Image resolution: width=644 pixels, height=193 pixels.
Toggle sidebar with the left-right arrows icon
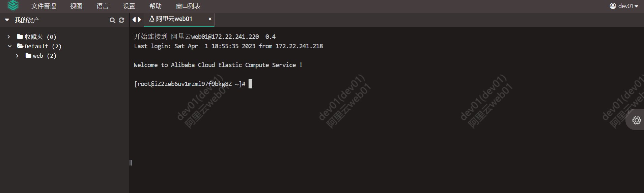pyautogui.click(x=137, y=20)
